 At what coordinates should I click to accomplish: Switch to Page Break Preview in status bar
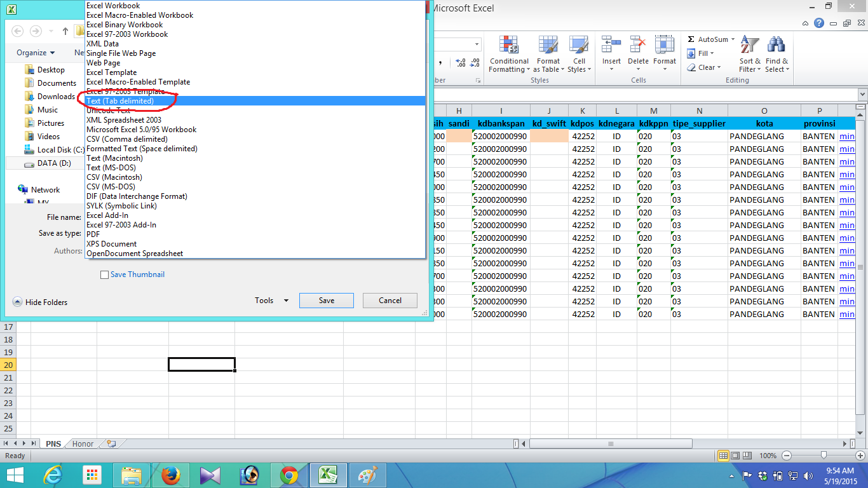pyautogui.click(x=748, y=456)
